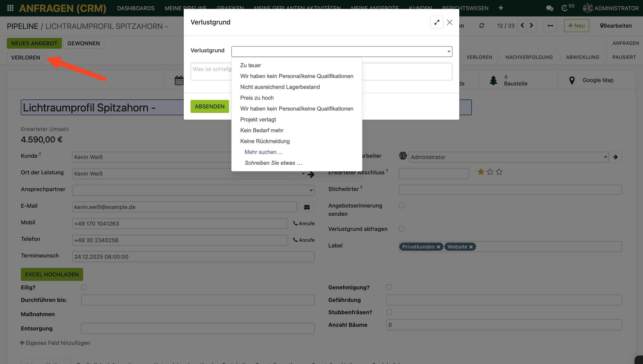Select 'Projekt vertagt' option
The height and width of the screenshot is (364, 643).
[258, 119]
